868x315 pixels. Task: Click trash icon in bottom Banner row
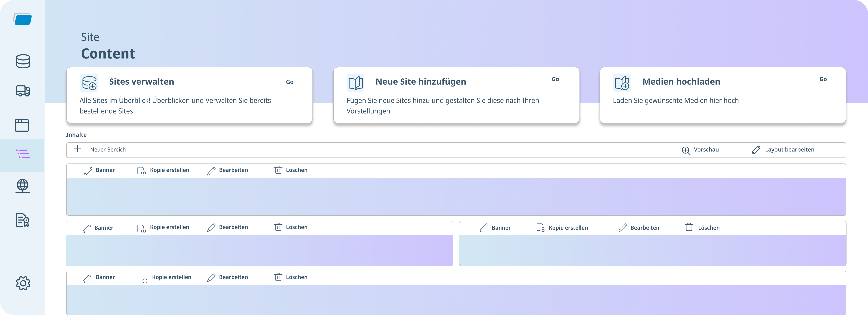[x=278, y=277]
